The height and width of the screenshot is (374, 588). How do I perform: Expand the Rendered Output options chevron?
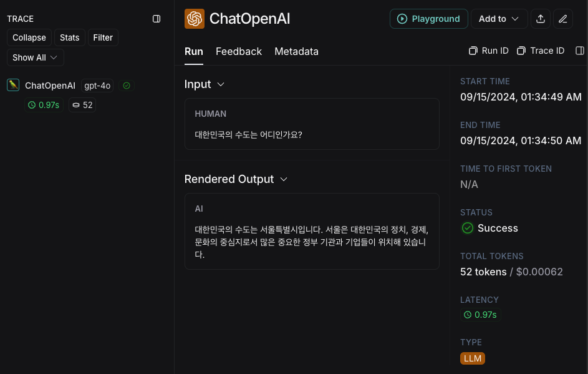pyautogui.click(x=284, y=179)
